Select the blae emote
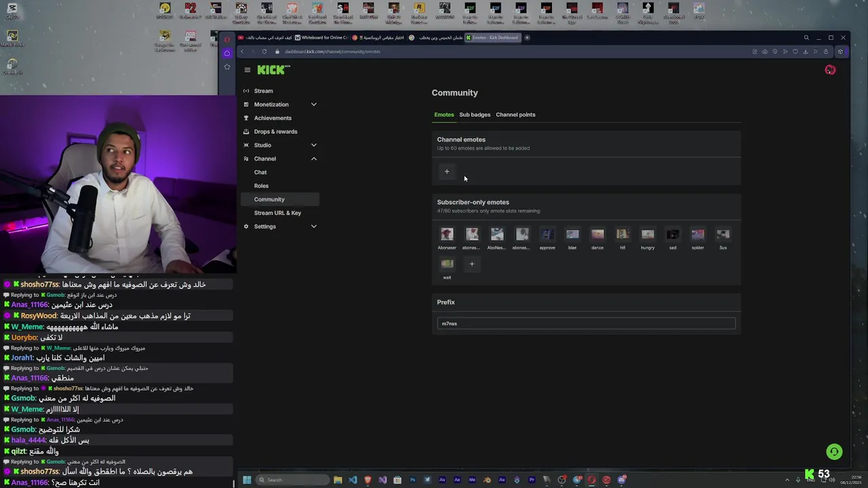 point(572,235)
